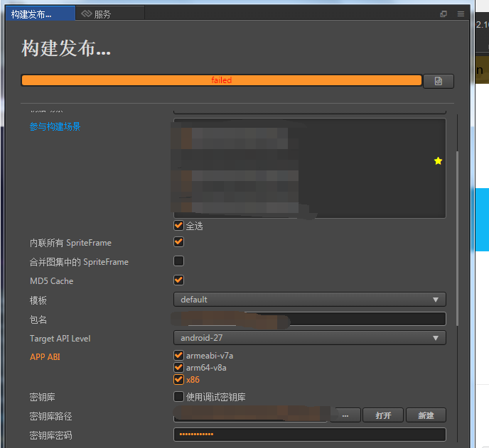The height and width of the screenshot is (448, 489).
Task: Click the 新建 keystore button
Action: coord(426,415)
